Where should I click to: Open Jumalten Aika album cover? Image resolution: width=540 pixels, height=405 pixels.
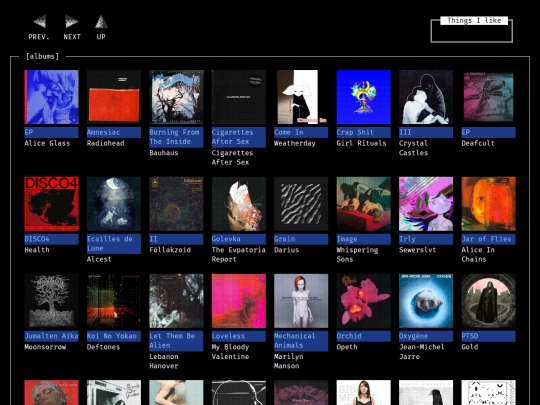51,301
